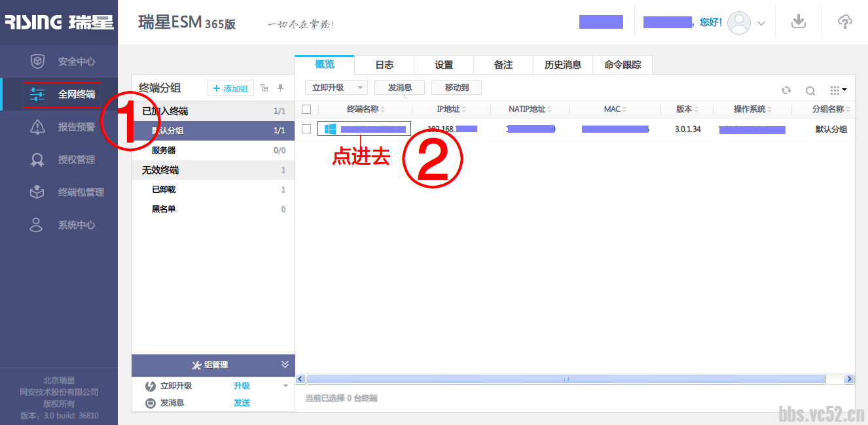Switch to the 历史消息 tab
This screenshot has height=425, width=868.
pyautogui.click(x=563, y=65)
